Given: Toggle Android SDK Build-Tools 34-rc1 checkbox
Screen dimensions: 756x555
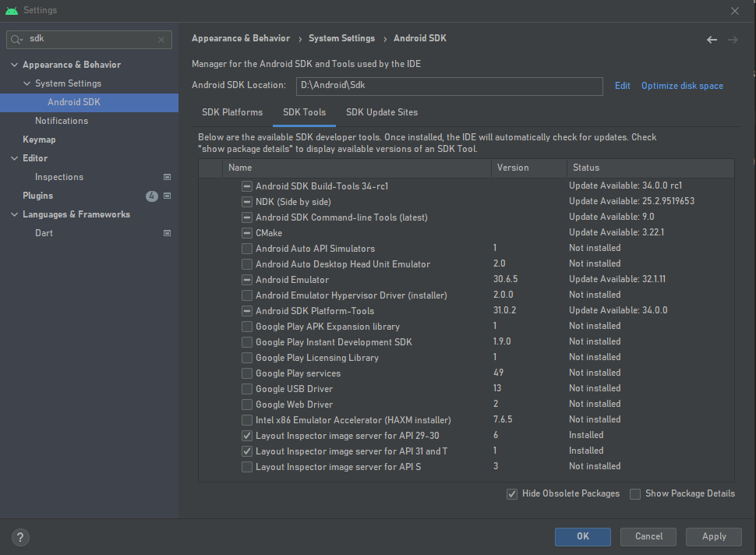Looking at the screenshot, I should 247,186.
